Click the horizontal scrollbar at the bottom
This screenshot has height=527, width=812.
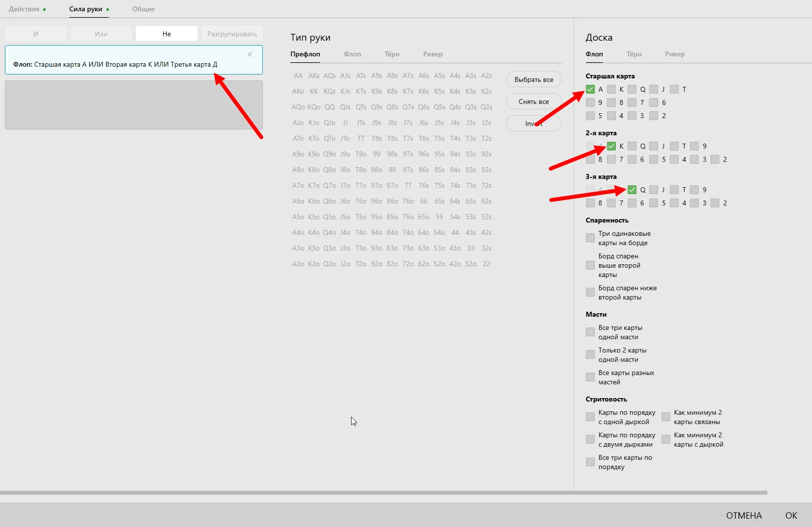[383, 493]
